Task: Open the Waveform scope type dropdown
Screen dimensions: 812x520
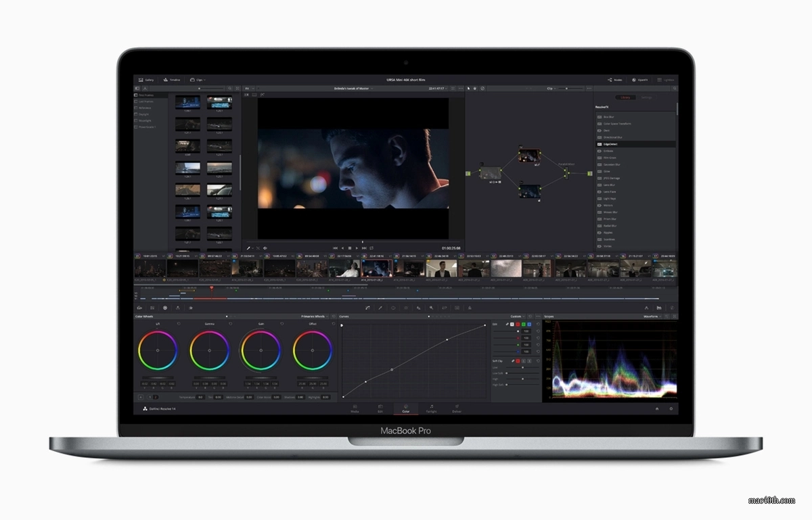Action: (x=651, y=316)
